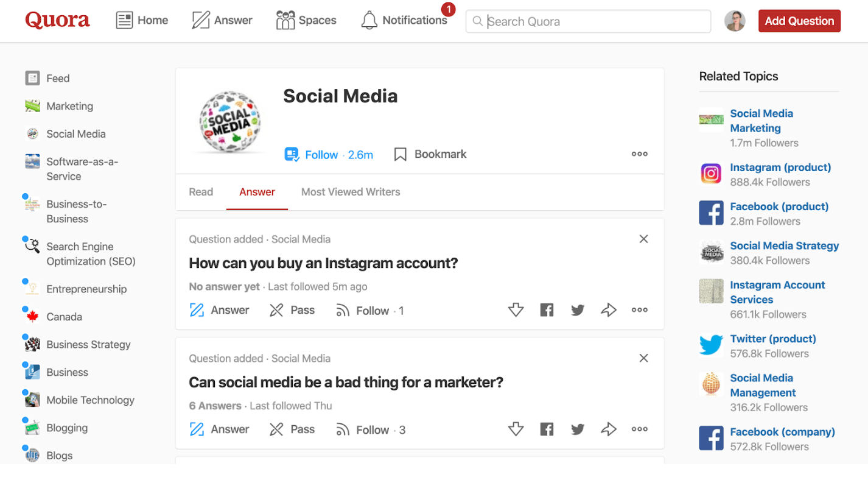This screenshot has width=868, height=480.
Task: Click the Add Question button
Action: click(799, 21)
